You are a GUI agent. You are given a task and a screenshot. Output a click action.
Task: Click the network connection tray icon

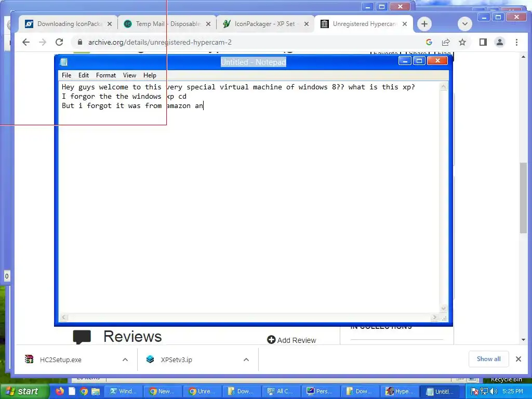pos(484,391)
